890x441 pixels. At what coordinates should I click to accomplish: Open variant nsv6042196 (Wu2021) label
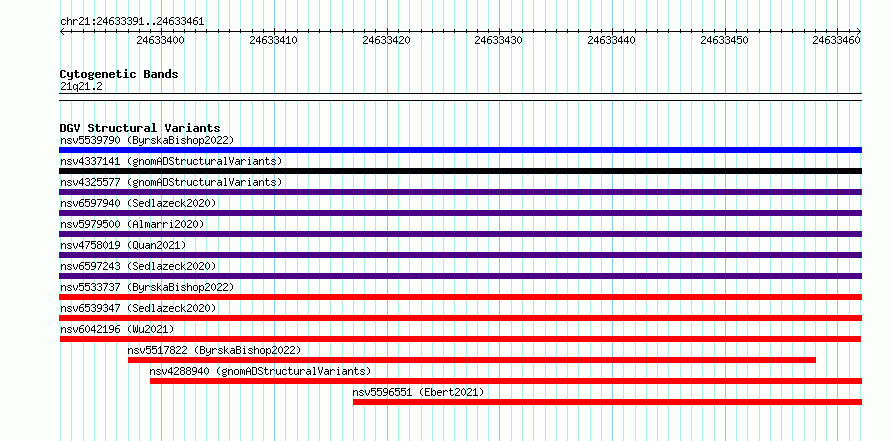[x=117, y=329]
